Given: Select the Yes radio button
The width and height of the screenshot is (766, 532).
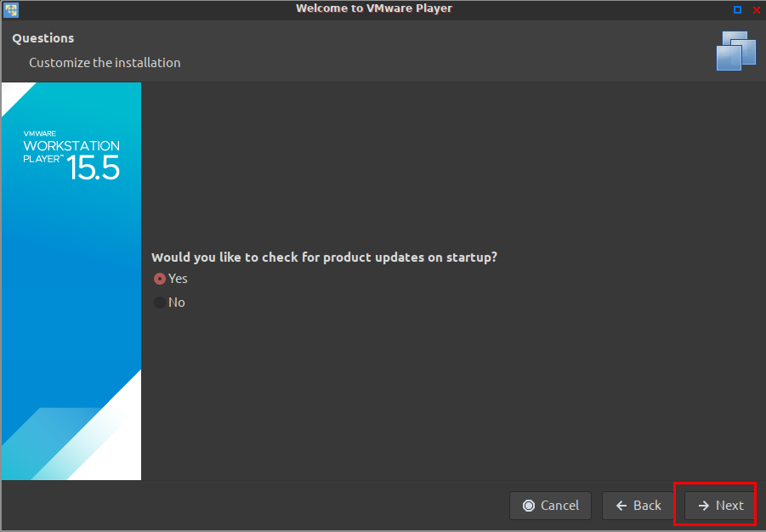Looking at the screenshot, I should pos(160,279).
